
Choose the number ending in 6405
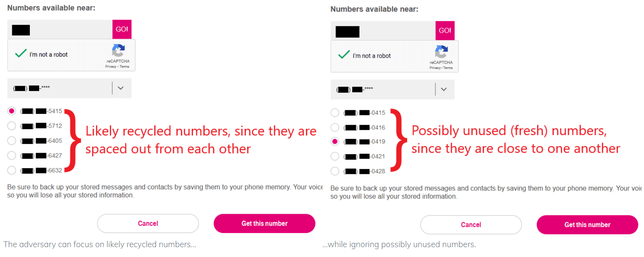pyautogui.click(x=12, y=141)
